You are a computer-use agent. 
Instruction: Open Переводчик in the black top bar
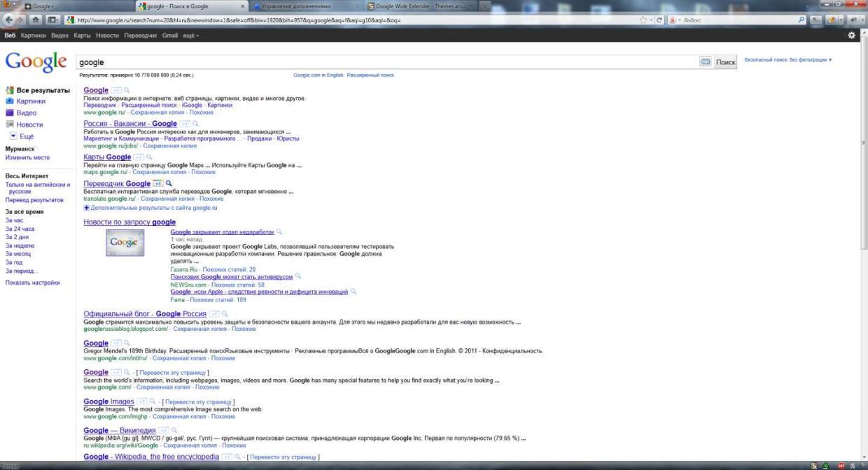(x=141, y=35)
